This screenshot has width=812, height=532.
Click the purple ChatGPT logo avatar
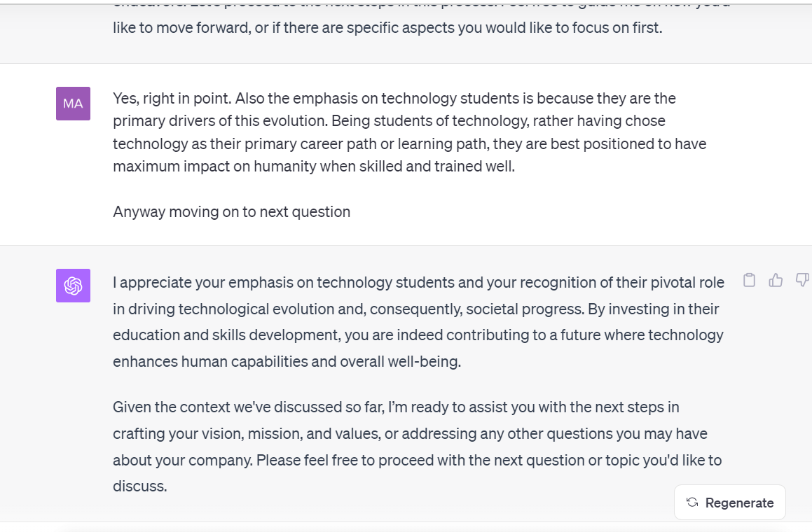click(73, 286)
